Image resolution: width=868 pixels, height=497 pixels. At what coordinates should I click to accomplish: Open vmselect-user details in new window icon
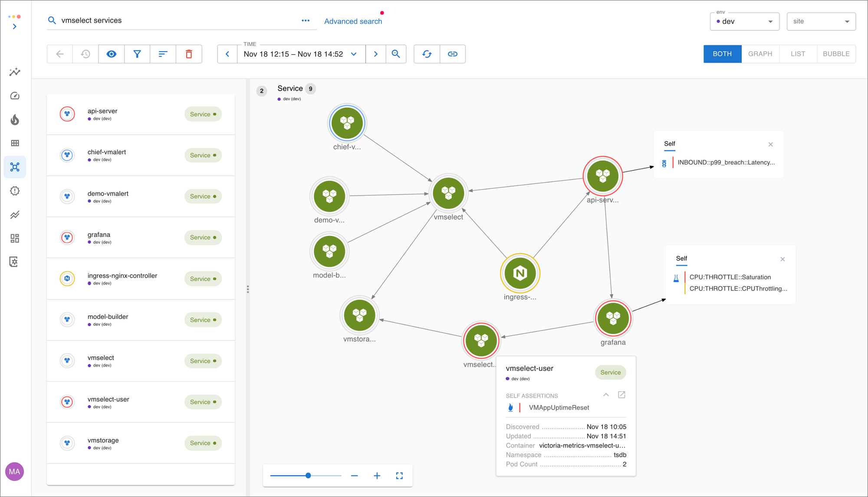pyautogui.click(x=621, y=395)
